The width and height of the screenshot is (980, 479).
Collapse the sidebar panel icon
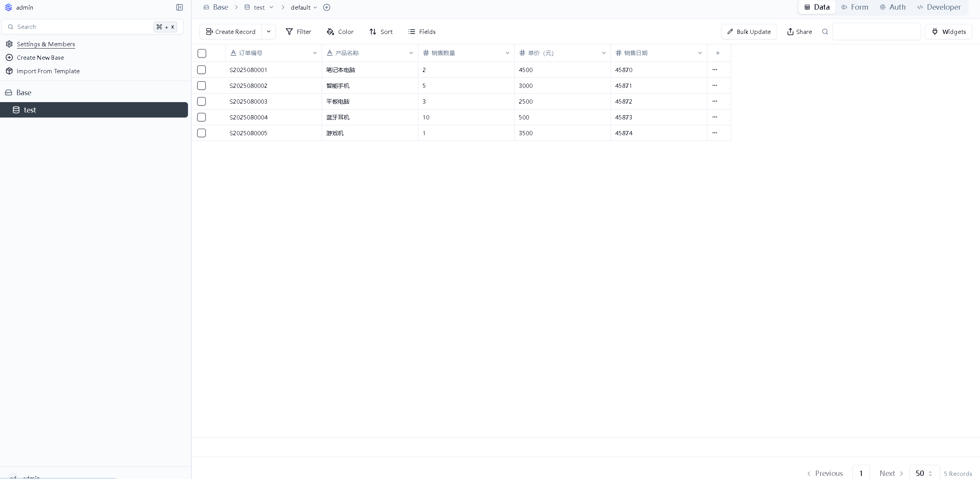point(180,7)
